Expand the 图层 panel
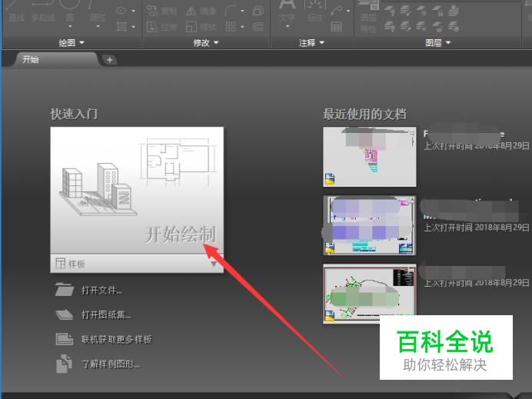 pos(437,43)
